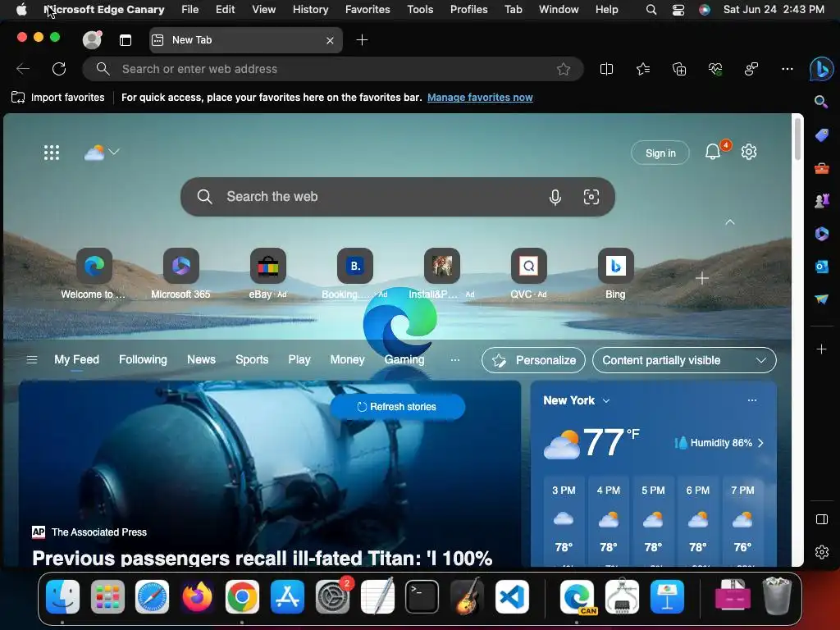This screenshot has height=630, width=840.
Task: Open weather card more options
Action: click(x=752, y=400)
